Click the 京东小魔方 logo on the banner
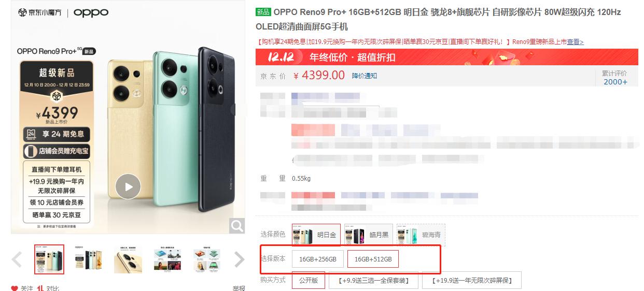644x291 pixels. (38, 12)
